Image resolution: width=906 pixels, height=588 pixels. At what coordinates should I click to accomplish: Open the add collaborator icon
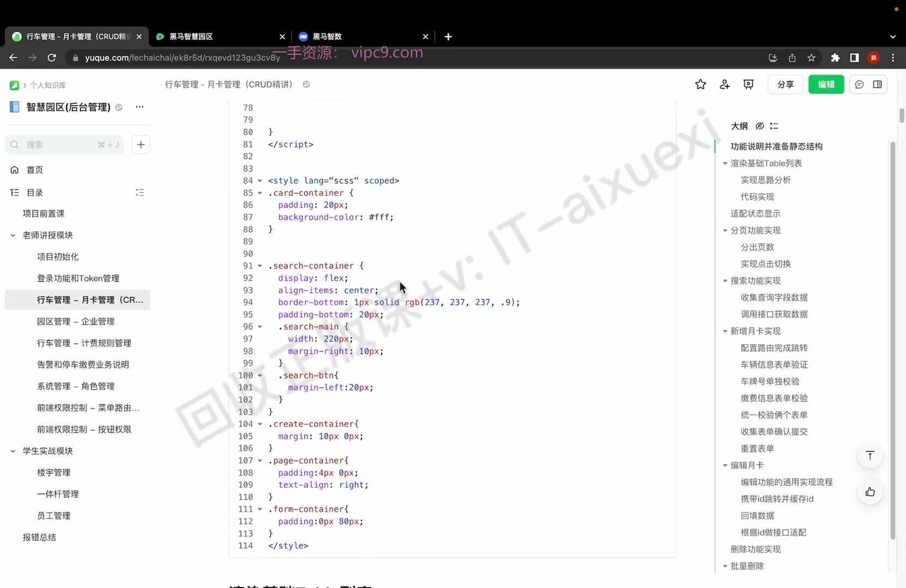(725, 84)
